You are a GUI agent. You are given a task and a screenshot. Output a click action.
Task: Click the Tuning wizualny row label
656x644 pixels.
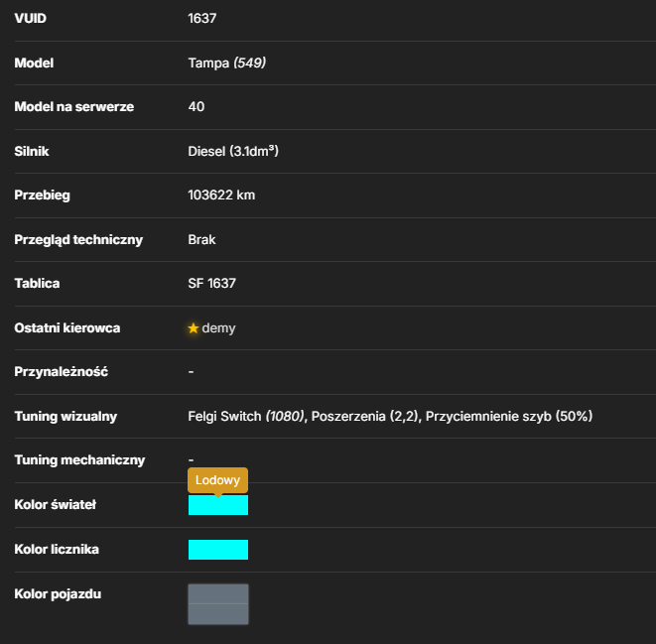pos(66,417)
